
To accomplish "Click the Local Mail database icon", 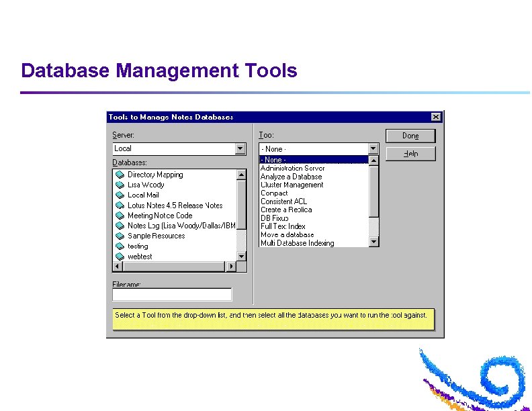I will [120, 195].
